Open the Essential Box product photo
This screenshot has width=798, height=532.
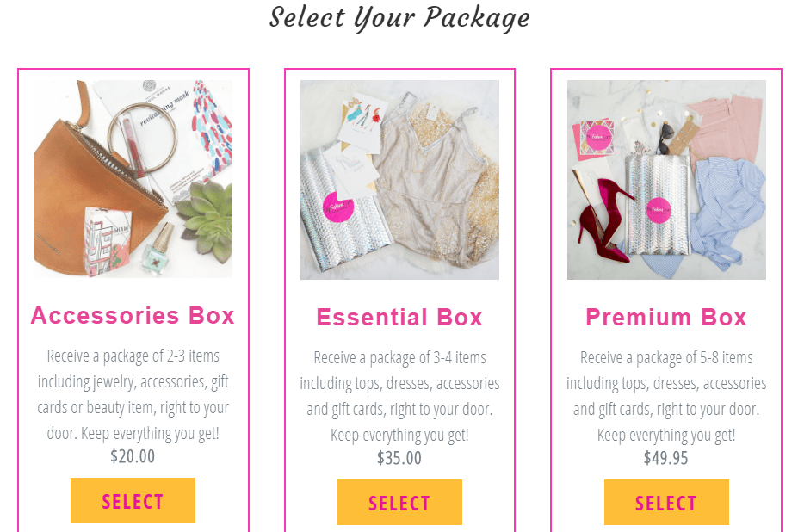(x=399, y=180)
